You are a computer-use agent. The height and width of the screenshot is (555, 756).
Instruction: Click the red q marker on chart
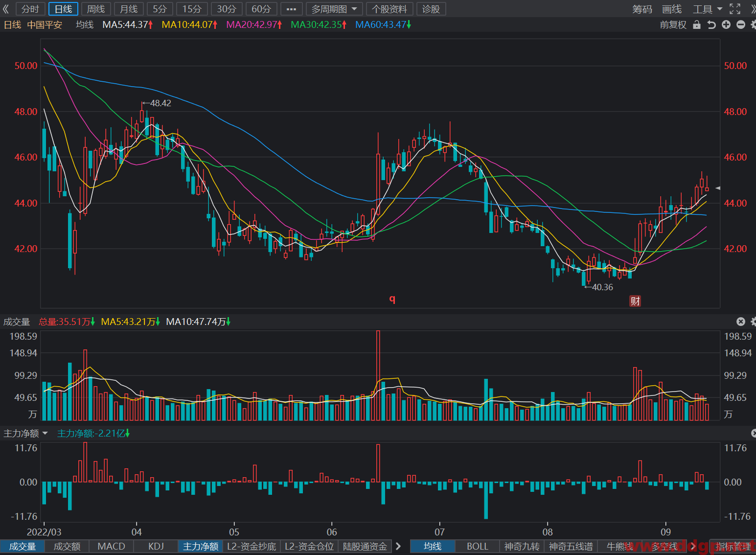click(x=392, y=299)
